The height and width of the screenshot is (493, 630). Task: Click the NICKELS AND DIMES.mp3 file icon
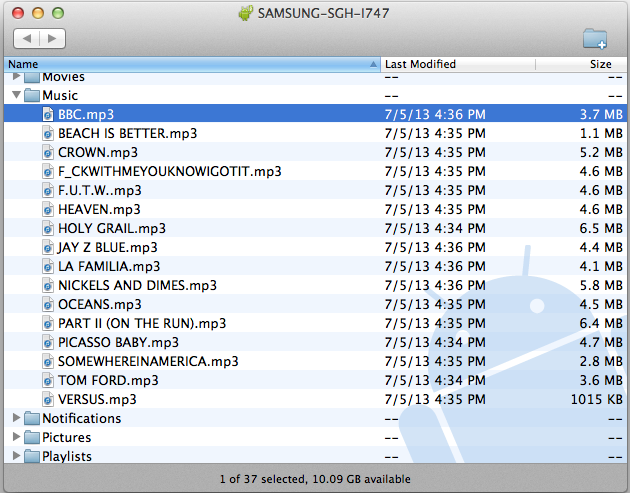coord(48,285)
